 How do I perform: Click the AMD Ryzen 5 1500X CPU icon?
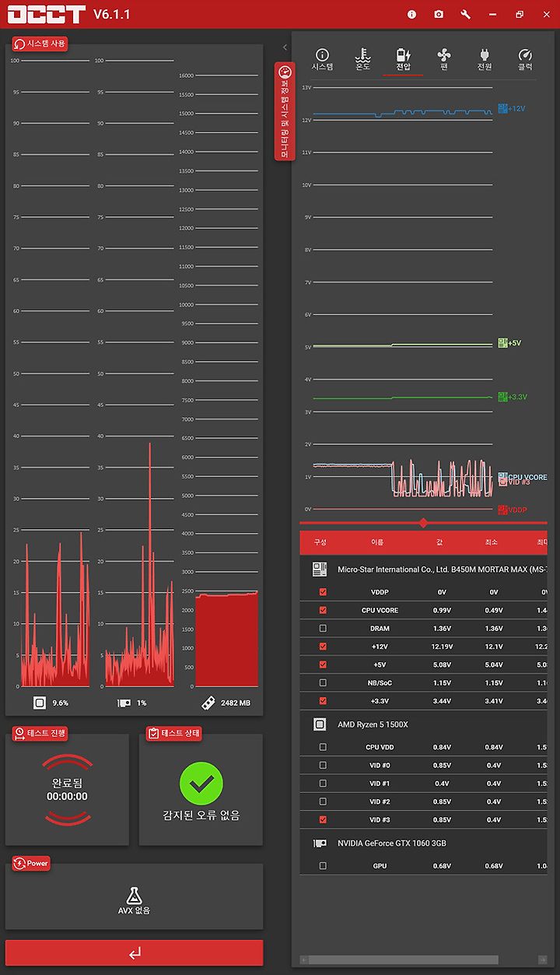319,724
